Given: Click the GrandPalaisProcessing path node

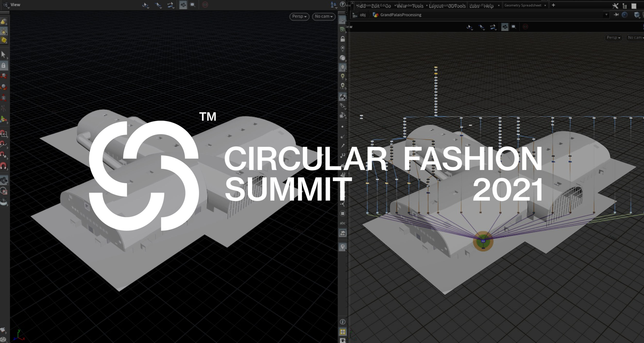Looking at the screenshot, I should [x=401, y=15].
